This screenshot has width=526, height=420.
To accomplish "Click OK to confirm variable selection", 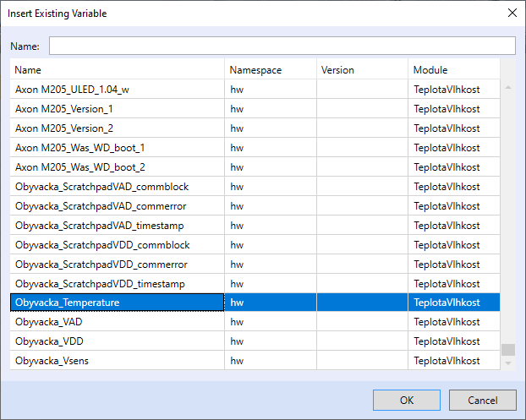I will pyautogui.click(x=407, y=400).
